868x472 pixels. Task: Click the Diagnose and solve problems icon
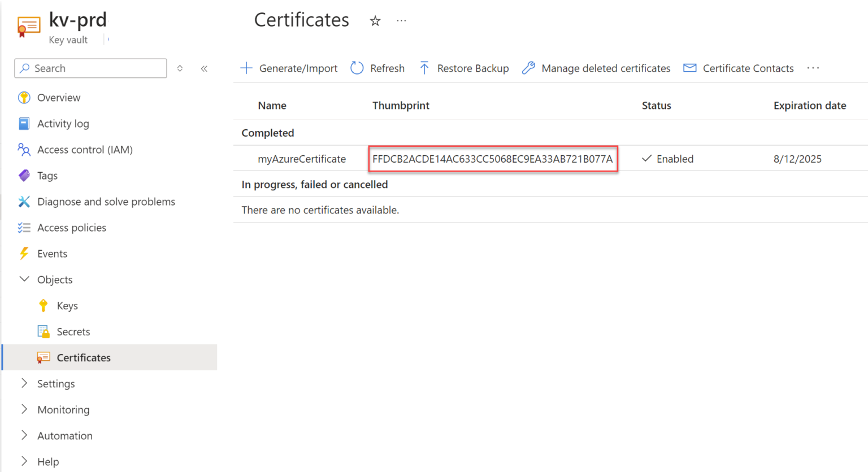pyautogui.click(x=24, y=202)
